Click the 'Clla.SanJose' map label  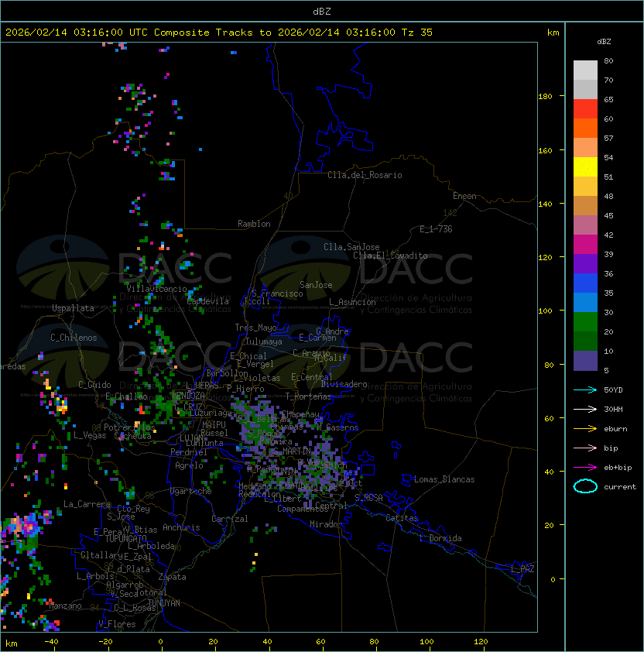(x=351, y=247)
